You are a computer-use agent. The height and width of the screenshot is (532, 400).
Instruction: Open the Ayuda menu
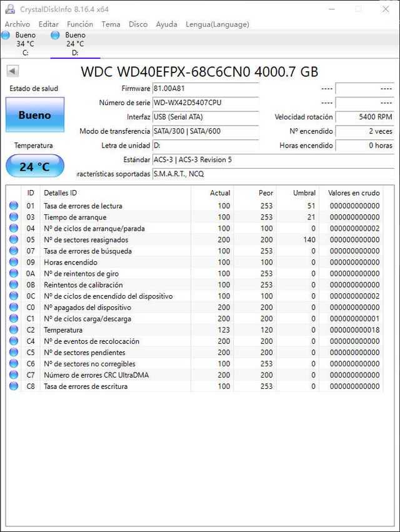(x=167, y=24)
